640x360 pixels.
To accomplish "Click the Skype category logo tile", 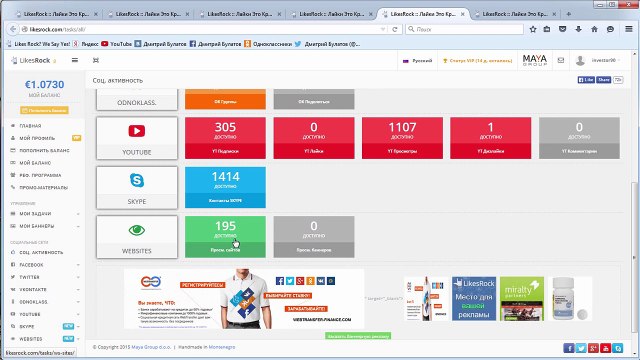I will tap(137, 187).
